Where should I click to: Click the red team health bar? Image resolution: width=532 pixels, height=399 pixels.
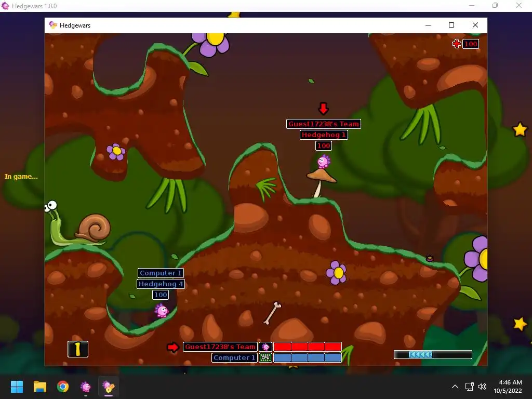point(308,347)
